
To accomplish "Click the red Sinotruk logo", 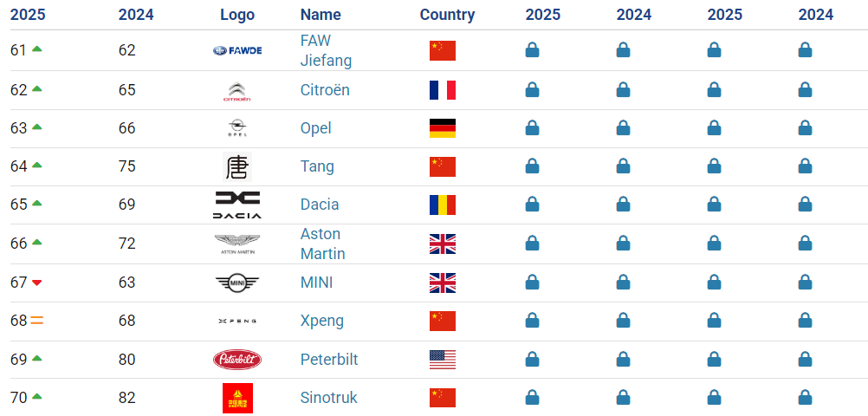I will point(237,399).
